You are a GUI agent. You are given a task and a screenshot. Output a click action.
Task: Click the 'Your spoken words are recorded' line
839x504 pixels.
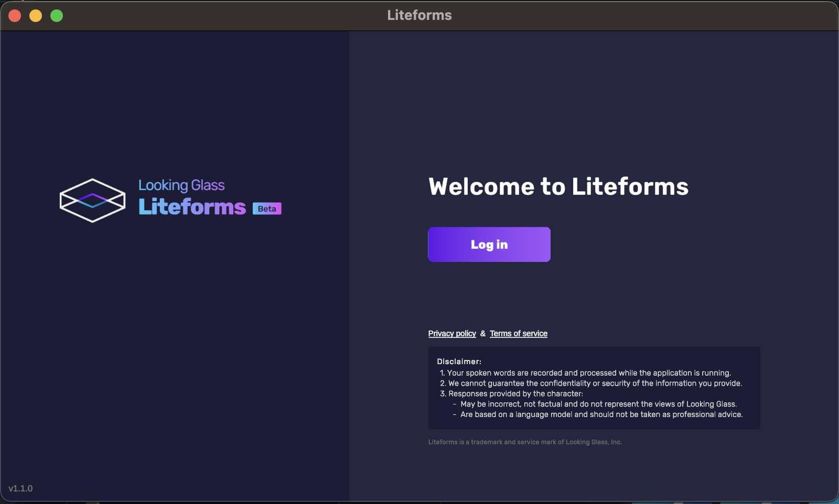(x=585, y=373)
